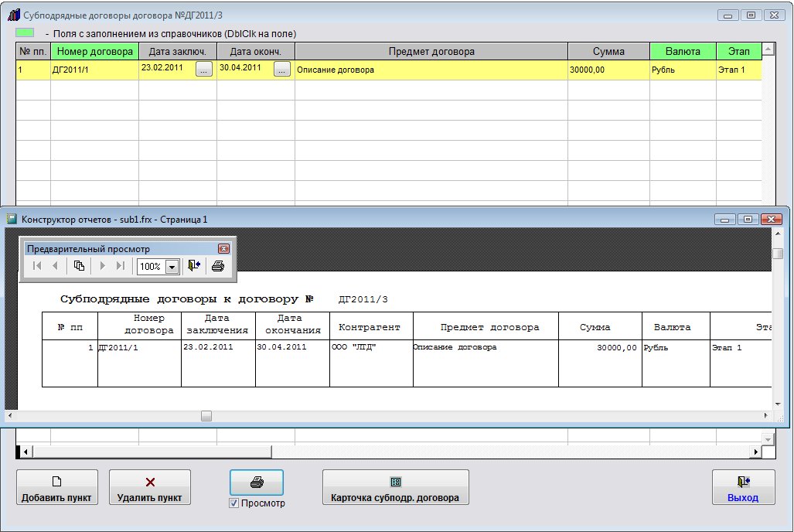794x532 pixels.
Task: Click Удалить пункт button
Action: click(x=149, y=488)
